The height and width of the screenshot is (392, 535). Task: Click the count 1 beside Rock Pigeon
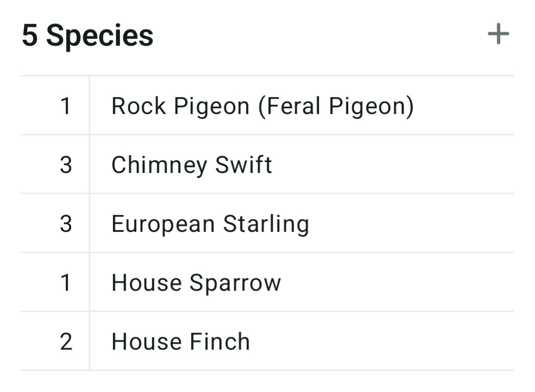65,106
